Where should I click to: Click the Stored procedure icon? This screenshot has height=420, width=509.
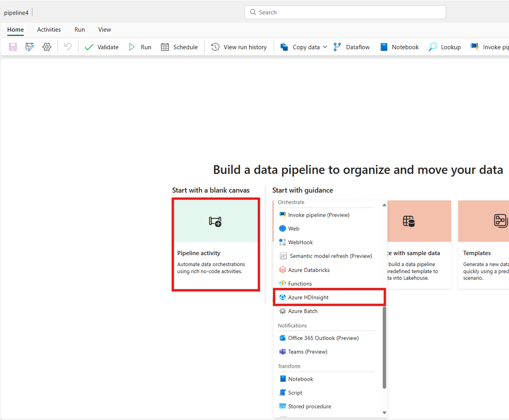tap(283, 406)
